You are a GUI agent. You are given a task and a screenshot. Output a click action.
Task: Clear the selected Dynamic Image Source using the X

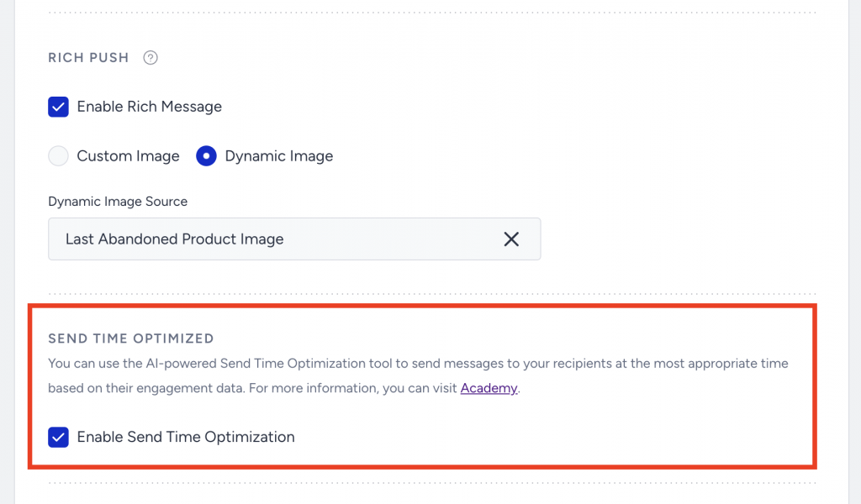click(511, 239)
